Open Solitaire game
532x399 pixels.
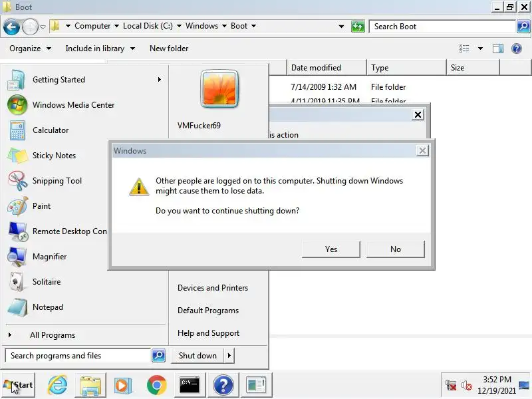[85, 282]
